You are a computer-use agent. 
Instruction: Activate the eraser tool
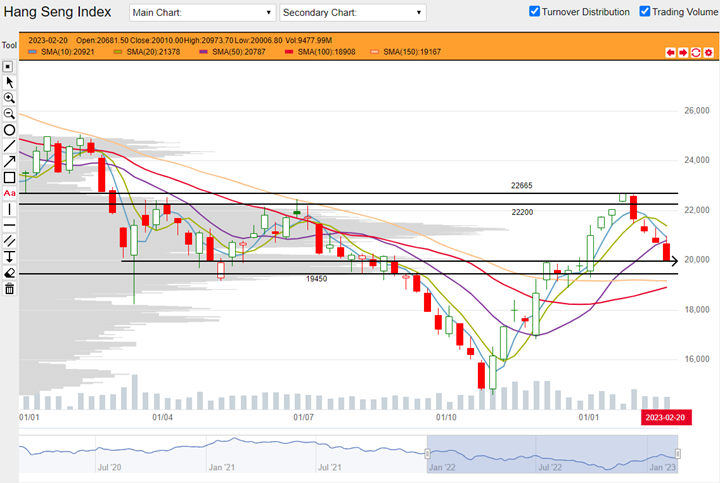9,273
